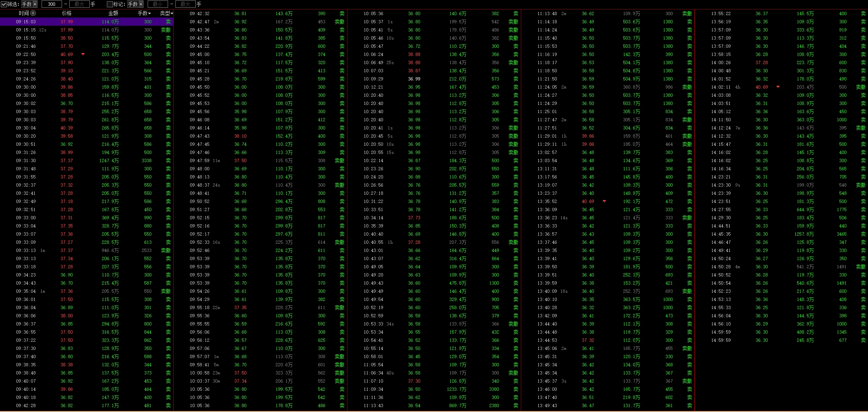Select the 09:47:59 11m cancel row
Screen dimensions: 868x412
(261, 160)
